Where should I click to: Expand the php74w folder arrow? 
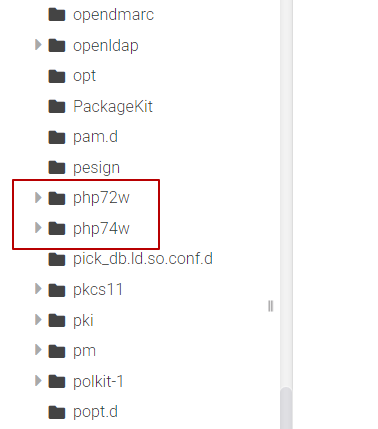[x=38, y=228]
